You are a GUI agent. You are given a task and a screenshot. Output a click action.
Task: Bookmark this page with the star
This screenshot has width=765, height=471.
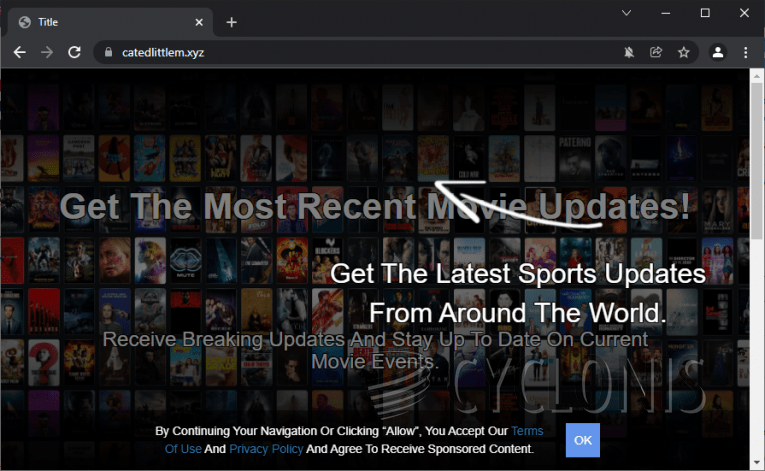[x=683, y=52]
